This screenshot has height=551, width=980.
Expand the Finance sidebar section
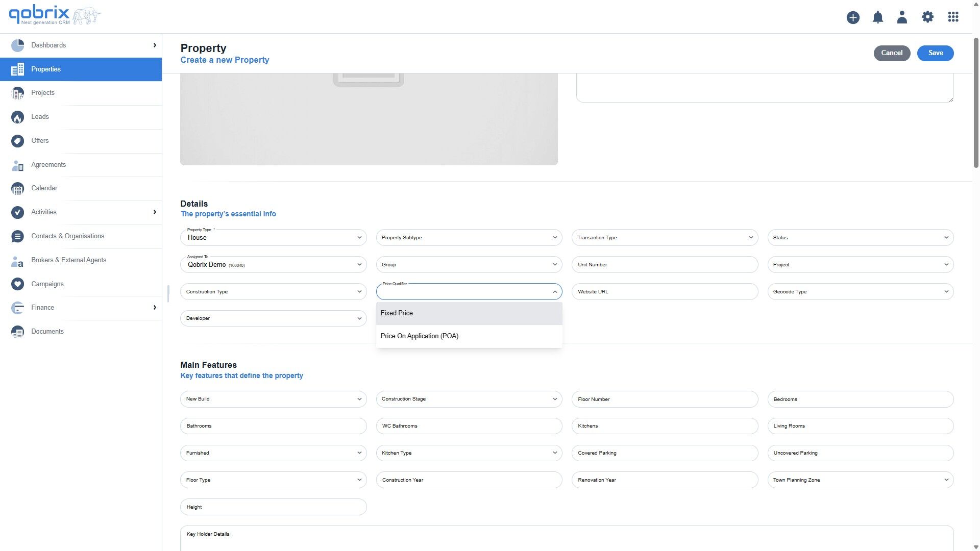[42, 308]
